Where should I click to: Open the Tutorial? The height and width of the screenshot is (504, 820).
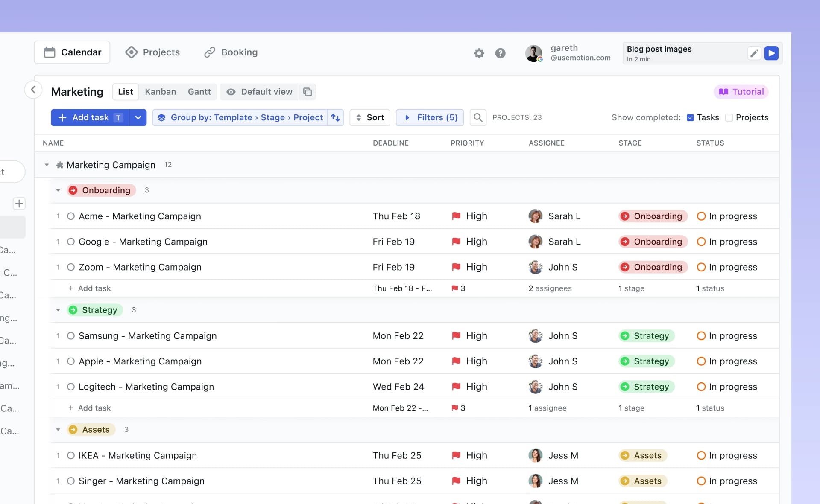click(x=741, y=91)
